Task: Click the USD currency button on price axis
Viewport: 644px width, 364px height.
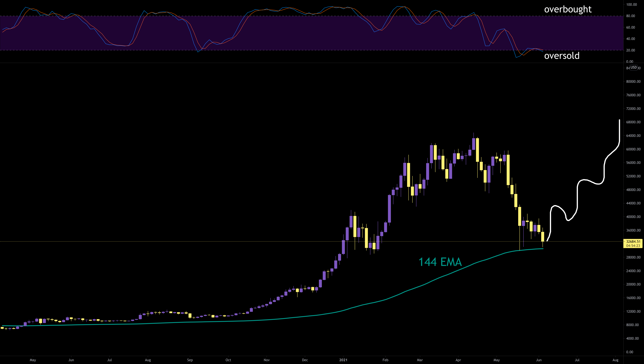Action: click(x=634, y=67)
